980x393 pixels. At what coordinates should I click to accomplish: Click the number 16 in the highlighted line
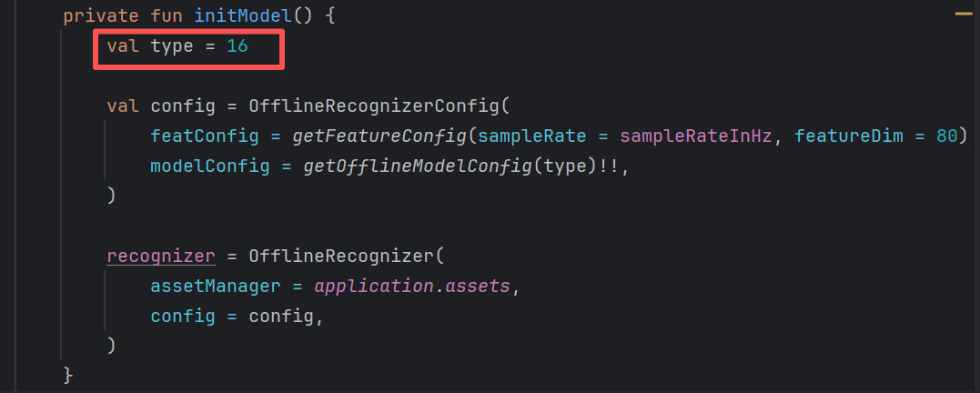point(237,45)
